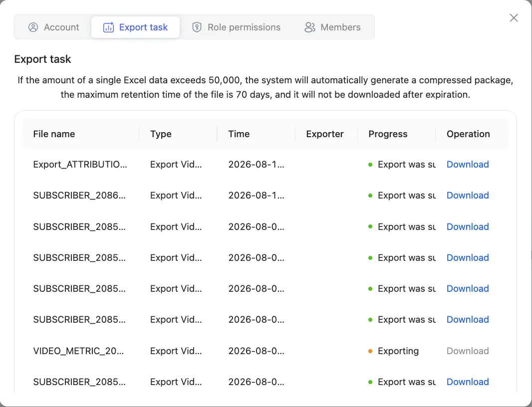Click the Exporting status text
532x407 pixels.
(x=398, y=351)
